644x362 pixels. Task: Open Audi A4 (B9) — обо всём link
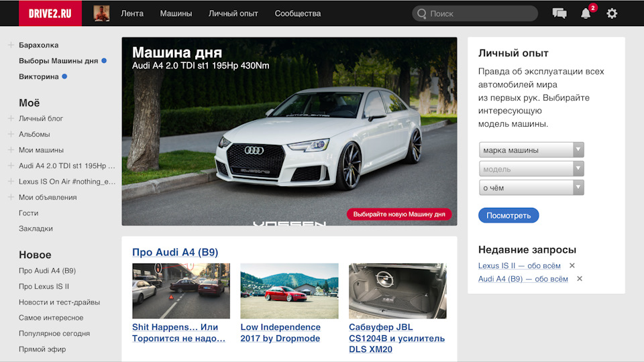point(523,279)
